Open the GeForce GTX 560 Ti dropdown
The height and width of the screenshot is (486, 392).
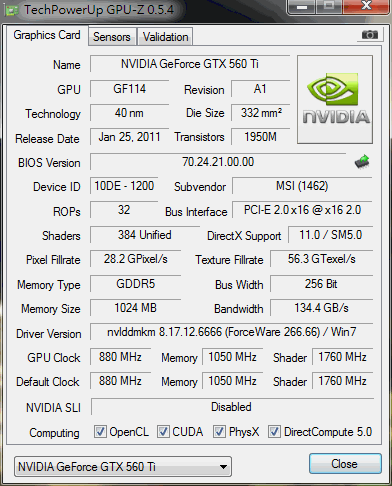click(123, 467)
